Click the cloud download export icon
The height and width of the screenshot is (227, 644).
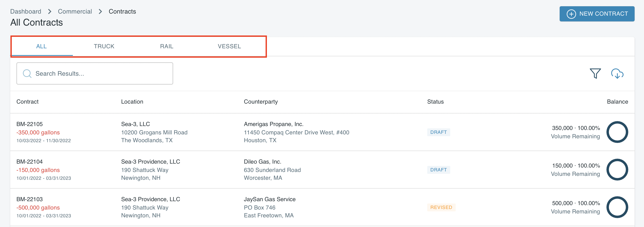618,74
